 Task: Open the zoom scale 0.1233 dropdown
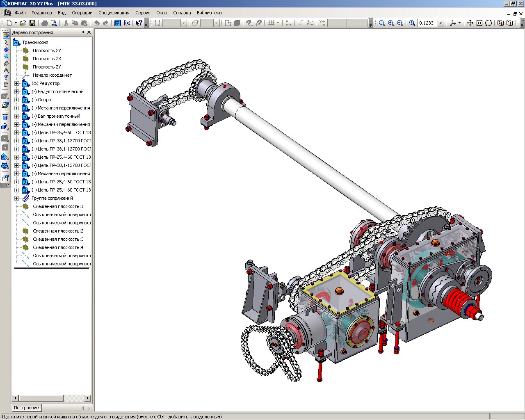[x=441, y=23]
